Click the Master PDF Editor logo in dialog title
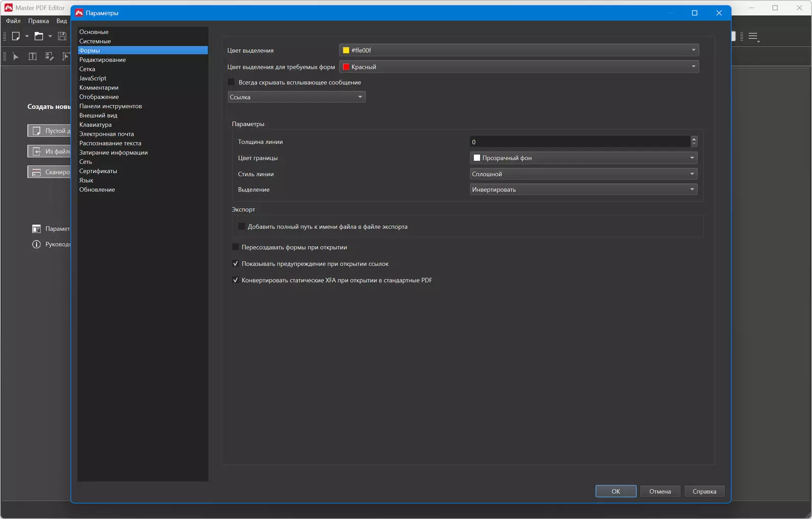 pyautogui.click(x=79, y=13)
